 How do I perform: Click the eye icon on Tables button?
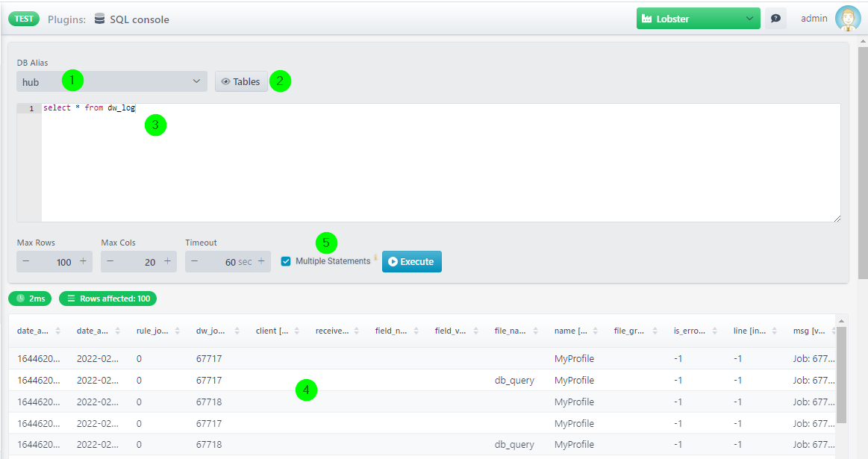tap(225, 81)
